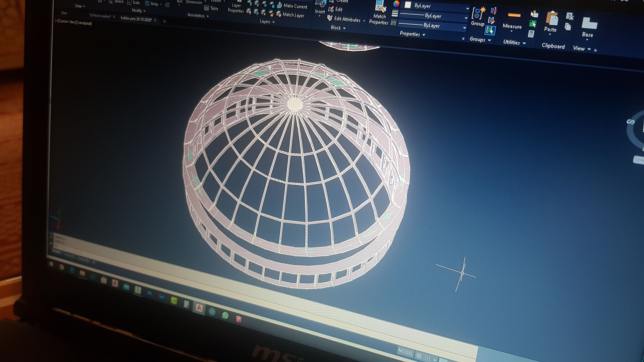Click the ViewCube S compass direction

pos(630,122)
